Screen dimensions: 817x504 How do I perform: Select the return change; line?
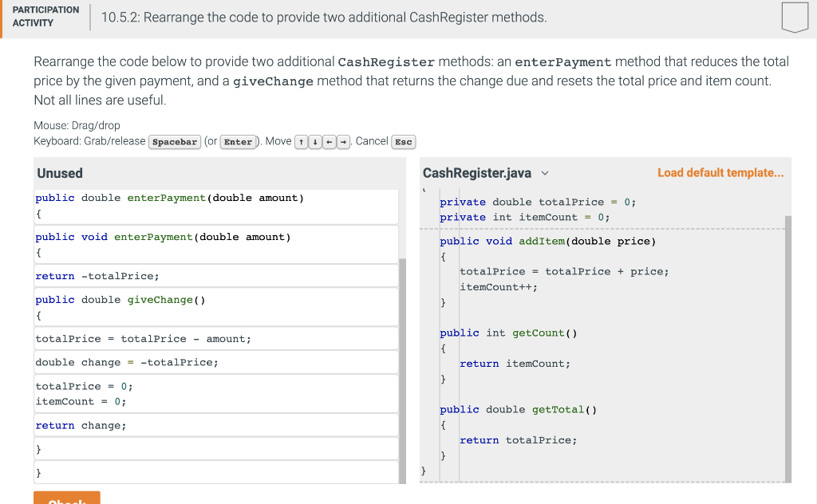pyautogui.click(x=215, y=424)
